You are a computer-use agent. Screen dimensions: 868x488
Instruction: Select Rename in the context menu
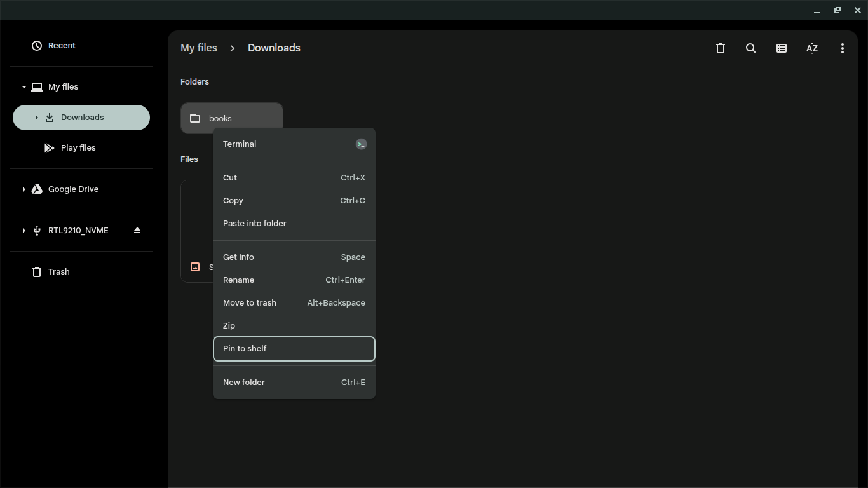[294, 280]
